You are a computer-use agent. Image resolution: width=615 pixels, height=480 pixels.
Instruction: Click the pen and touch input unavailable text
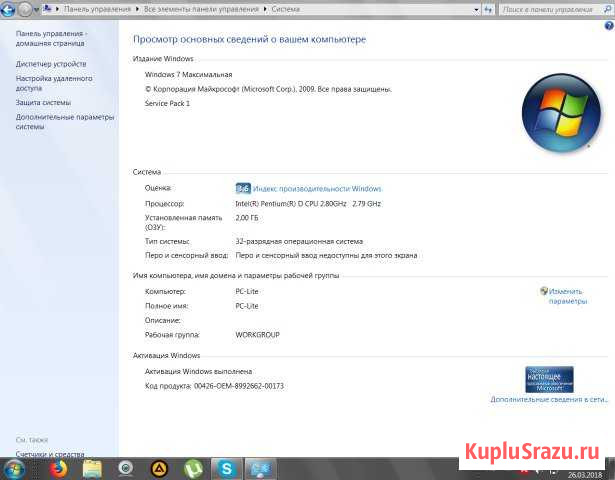coord(326,255)
